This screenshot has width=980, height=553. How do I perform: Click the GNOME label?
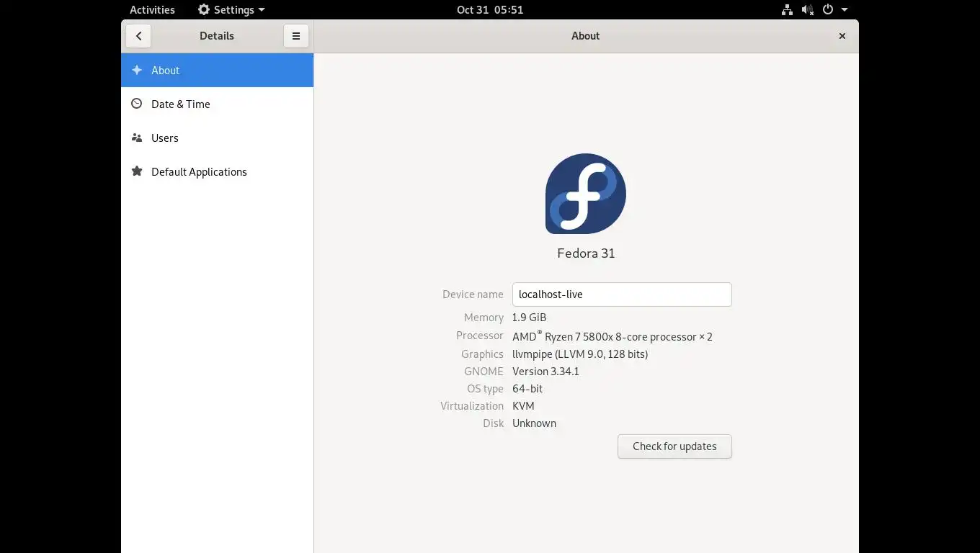484,372
